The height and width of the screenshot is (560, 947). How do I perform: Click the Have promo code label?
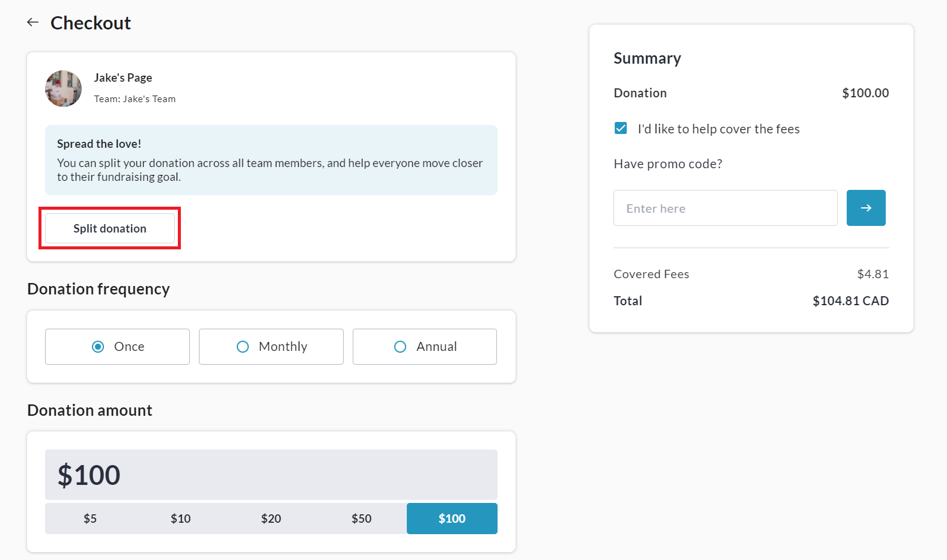pos(668,164)
